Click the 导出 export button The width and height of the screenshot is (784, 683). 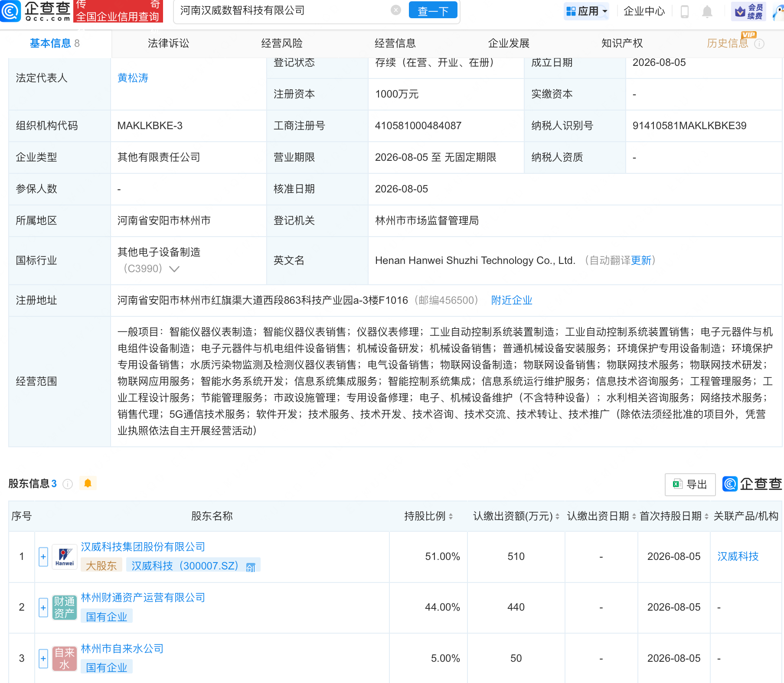[690, 485]
